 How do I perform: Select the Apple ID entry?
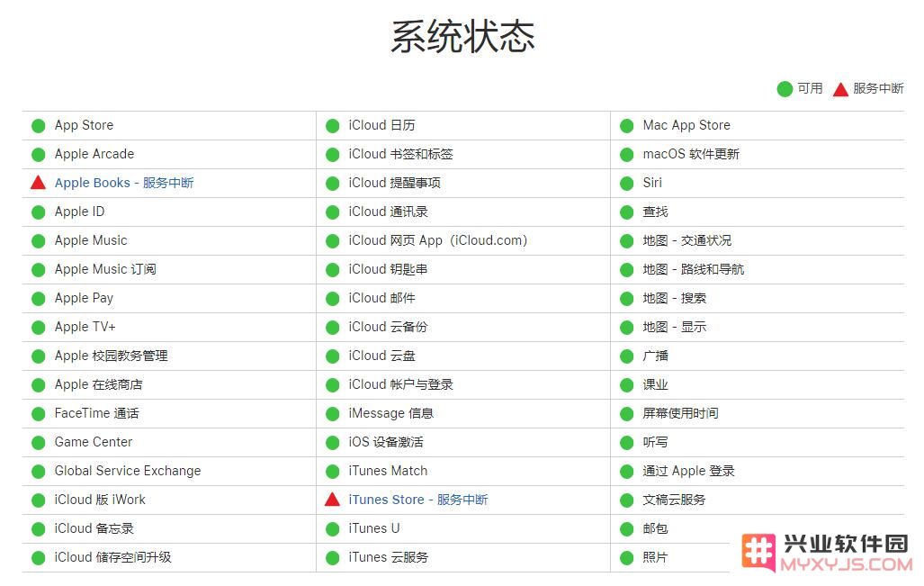[x=79, y=212]
